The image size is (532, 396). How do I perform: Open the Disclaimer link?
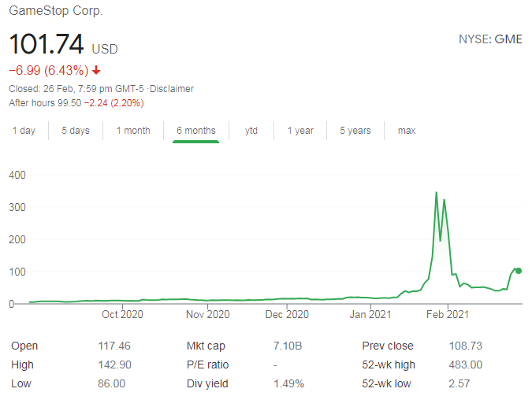[x=173, y=89]
